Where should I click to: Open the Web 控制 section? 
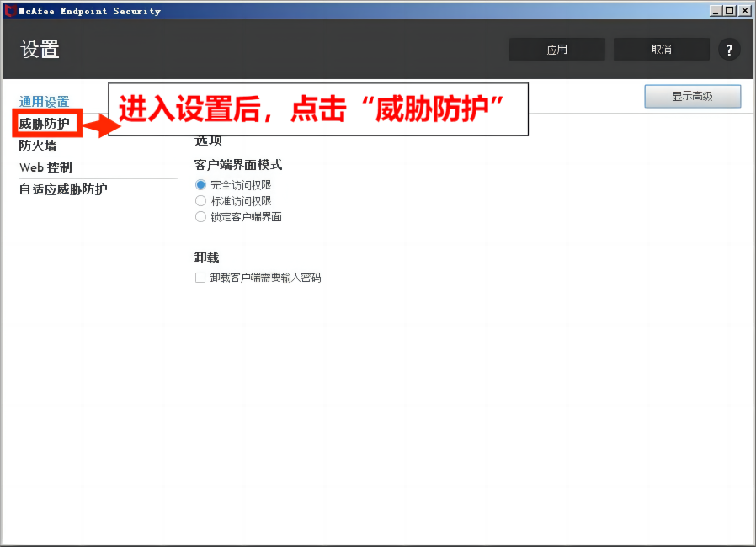point(45,167)
